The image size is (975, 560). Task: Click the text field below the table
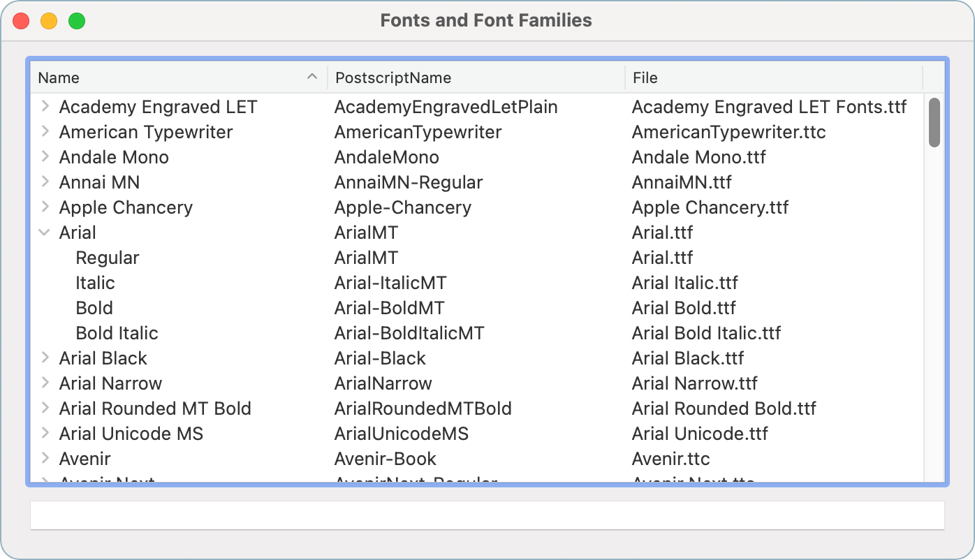tap(487, 515)
